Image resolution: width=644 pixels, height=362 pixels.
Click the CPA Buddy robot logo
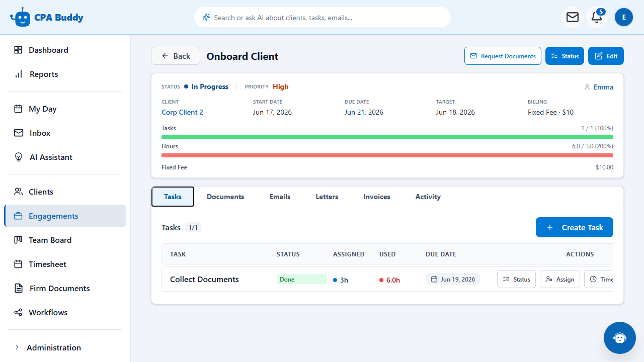20,17
